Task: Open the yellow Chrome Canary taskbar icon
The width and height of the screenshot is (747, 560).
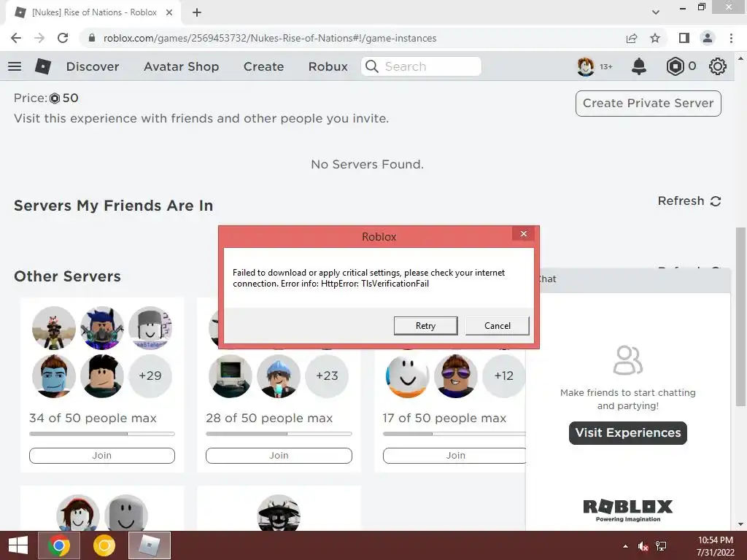Action: (x=104, y=545)
